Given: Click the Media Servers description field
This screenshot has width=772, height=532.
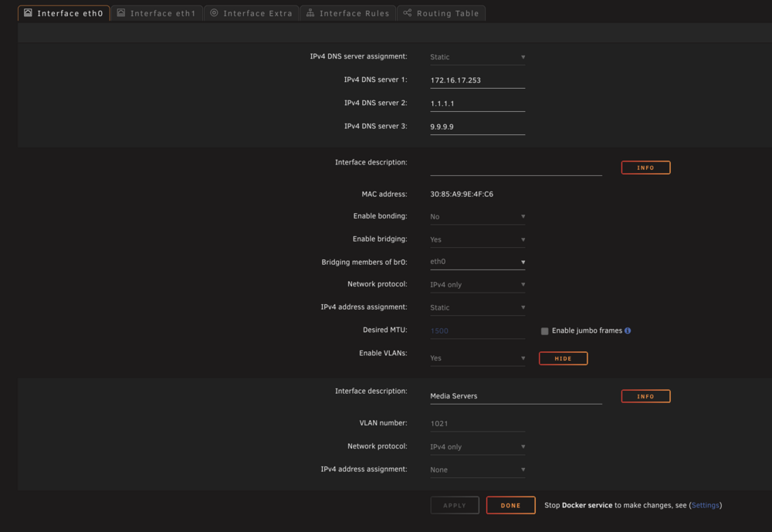Looking at the screenshot, I should pos(516,396).
